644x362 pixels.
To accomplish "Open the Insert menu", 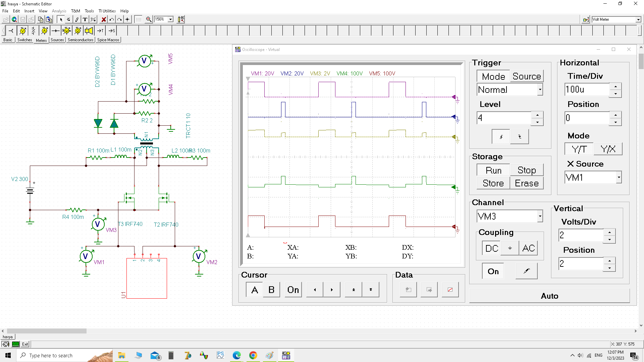I will click(29, 11).
